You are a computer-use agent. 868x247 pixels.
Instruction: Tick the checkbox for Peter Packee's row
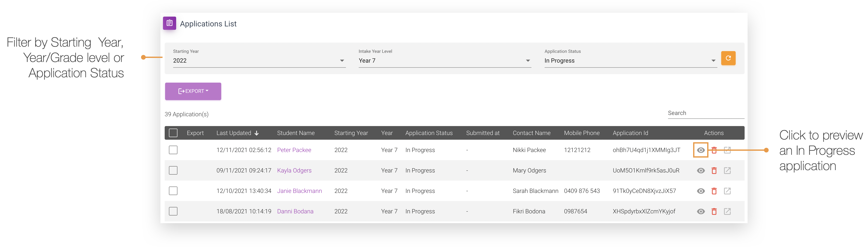click(173, 150)
